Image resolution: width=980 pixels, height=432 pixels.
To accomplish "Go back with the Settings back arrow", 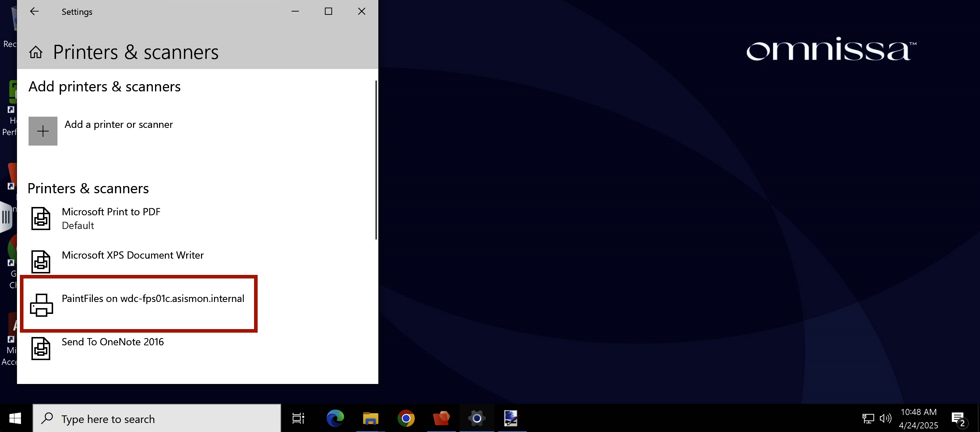I will point(34,12).
